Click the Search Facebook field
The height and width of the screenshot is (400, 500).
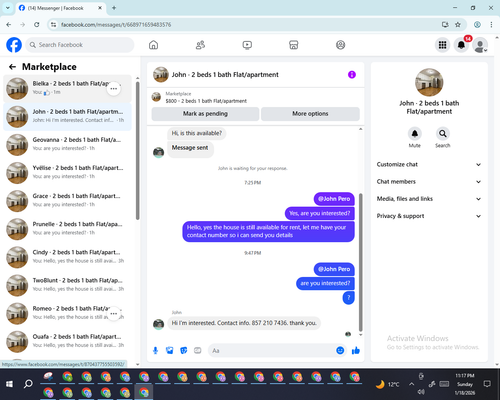click(x=80, y=45)
